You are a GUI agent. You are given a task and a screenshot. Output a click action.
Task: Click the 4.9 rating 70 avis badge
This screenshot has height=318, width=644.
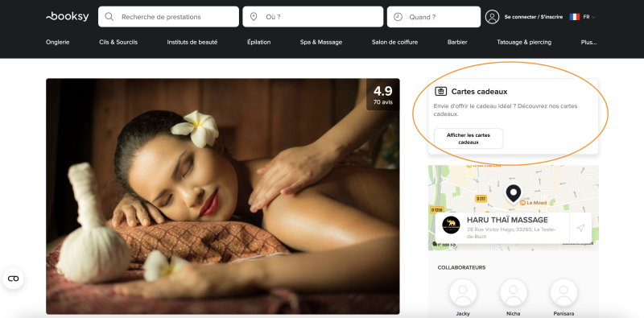coord(383,95)
